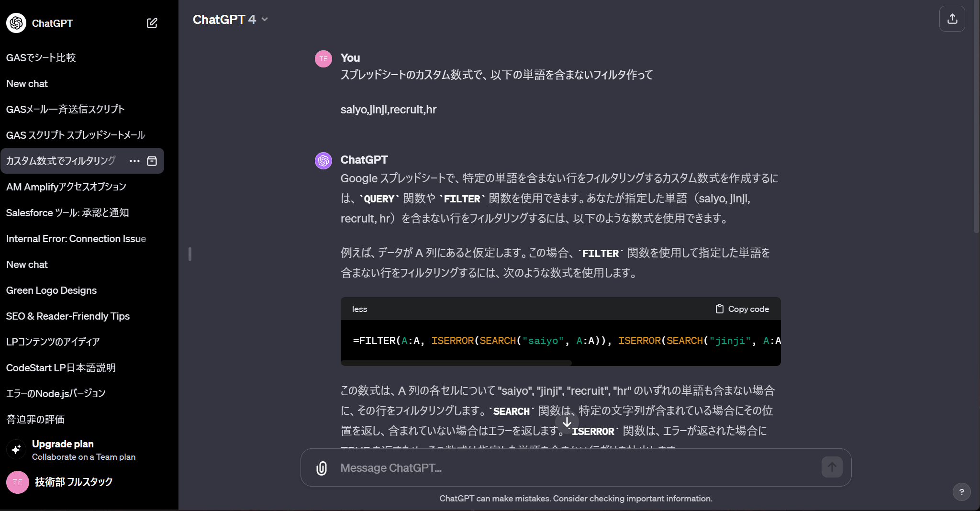This screenshot has width=980, height=511.
Task: Click the scroll to bottom arrow
Action: [567, 423]
